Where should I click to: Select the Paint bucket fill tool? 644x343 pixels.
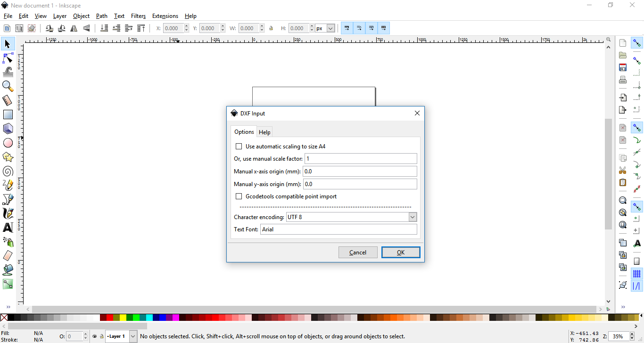(8, 270)
